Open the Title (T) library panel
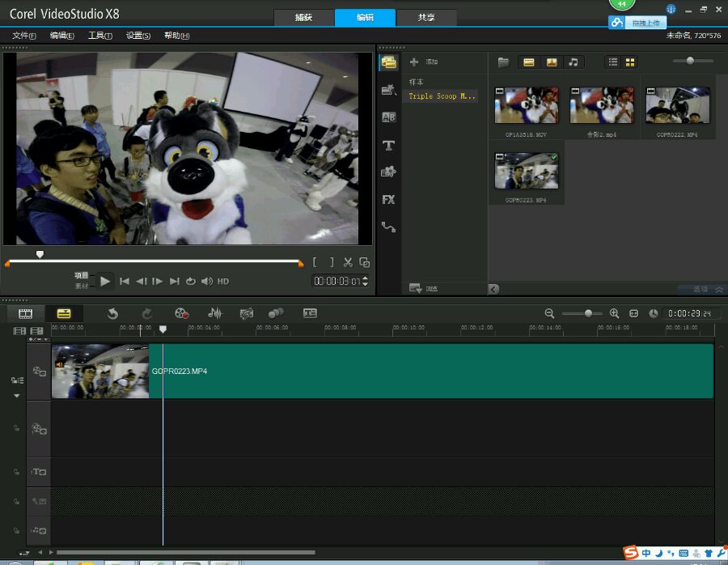 pyautogui.click(x=388, y=146)
